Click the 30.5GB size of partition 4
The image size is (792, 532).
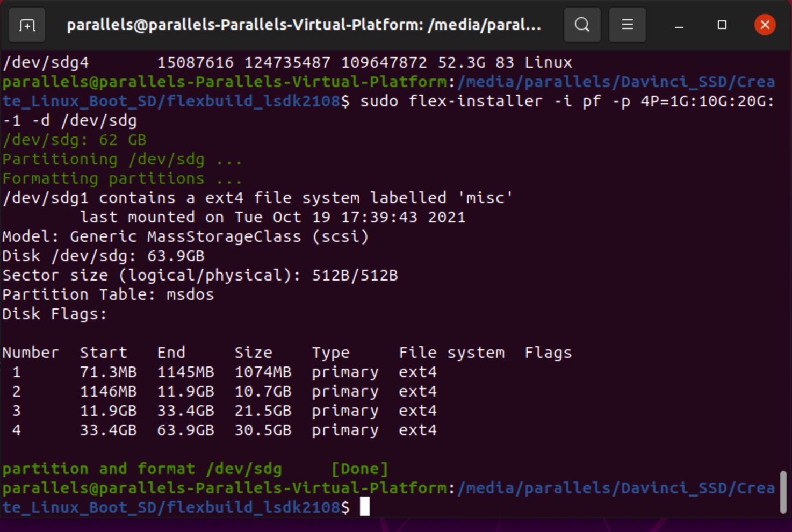(263, 430)
